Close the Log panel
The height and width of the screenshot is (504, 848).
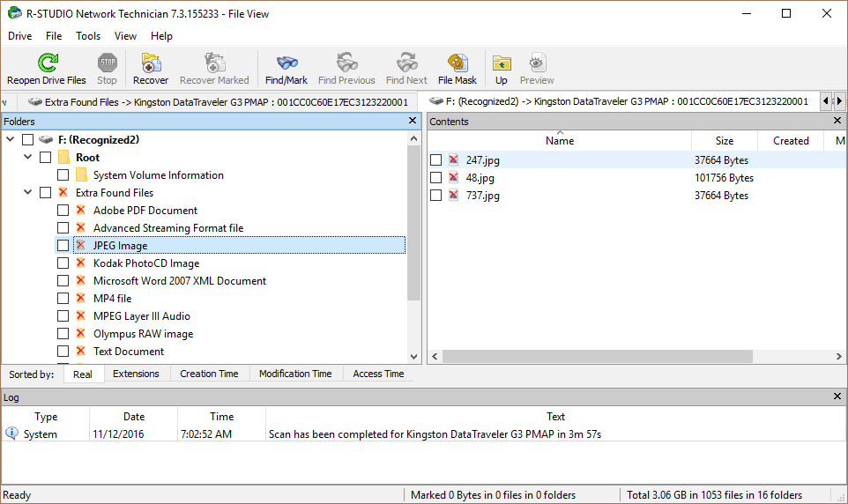click(x=837, y=397)
